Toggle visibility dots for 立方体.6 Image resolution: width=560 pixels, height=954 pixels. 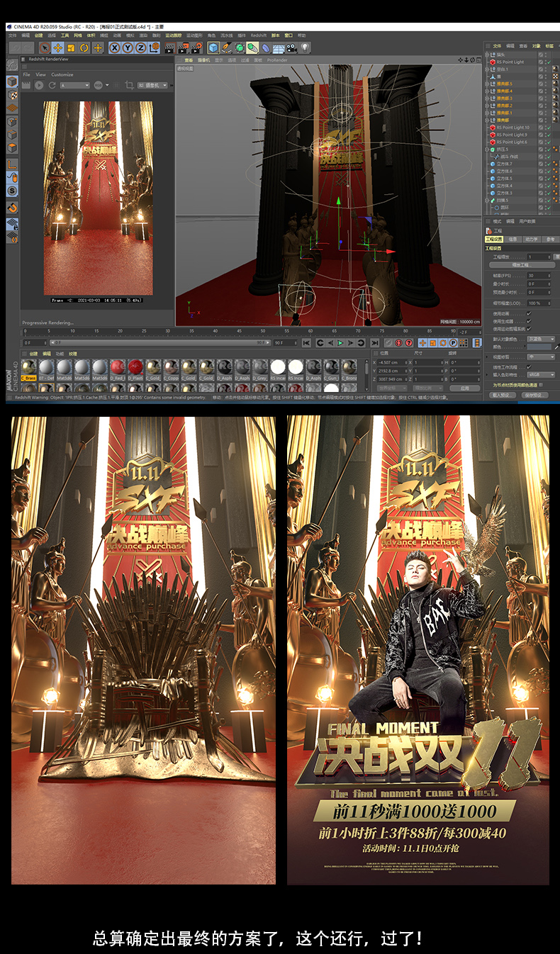tap(546, 171)
